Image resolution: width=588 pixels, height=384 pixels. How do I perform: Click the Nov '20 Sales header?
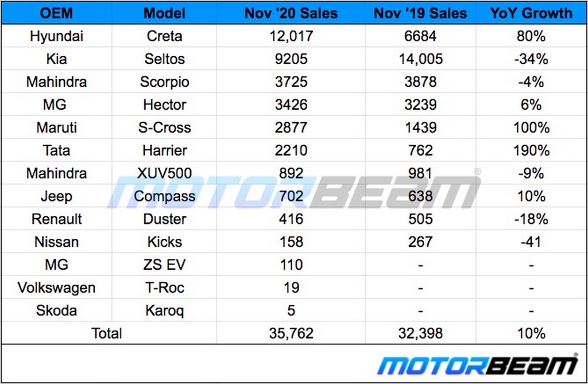coord(291,13)
